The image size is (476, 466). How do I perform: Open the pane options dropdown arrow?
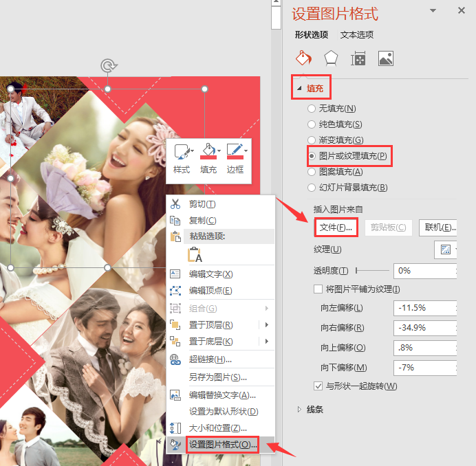click(x=433, y=10)
